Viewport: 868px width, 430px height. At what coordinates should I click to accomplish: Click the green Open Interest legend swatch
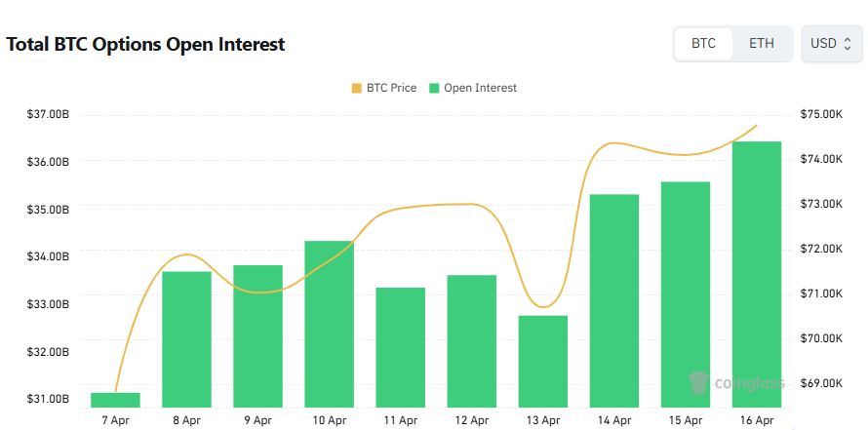tap(434, 88)
